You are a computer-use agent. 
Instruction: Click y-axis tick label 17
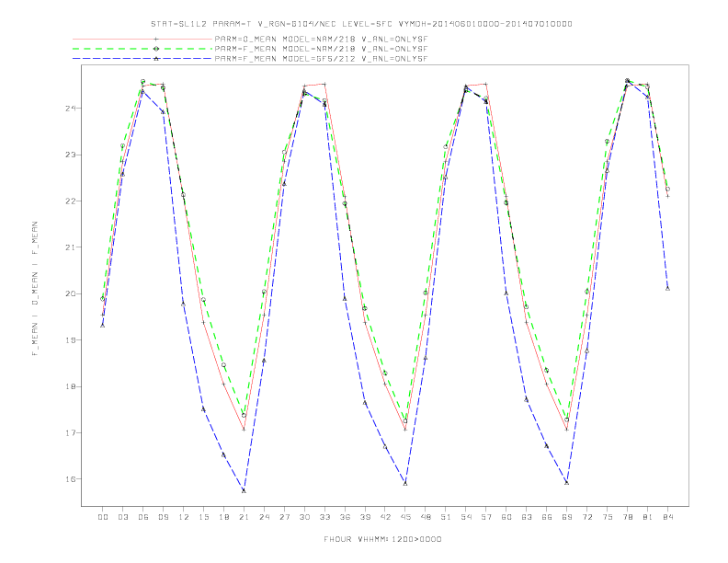click(x=70, y=433)
